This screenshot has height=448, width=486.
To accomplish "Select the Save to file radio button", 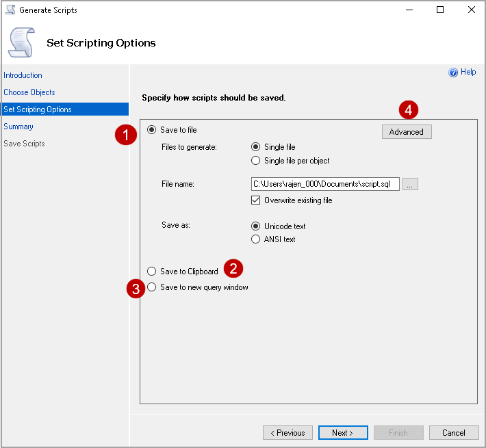I will [x=152, y=130].
